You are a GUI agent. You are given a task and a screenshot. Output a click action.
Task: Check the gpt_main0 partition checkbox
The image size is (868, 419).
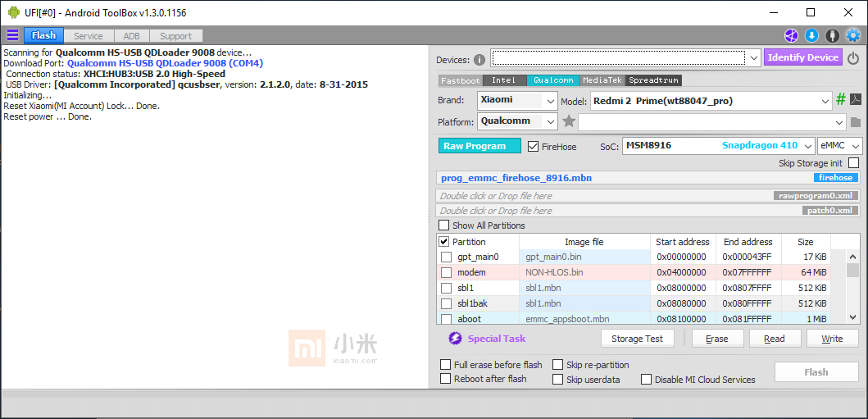446,257
